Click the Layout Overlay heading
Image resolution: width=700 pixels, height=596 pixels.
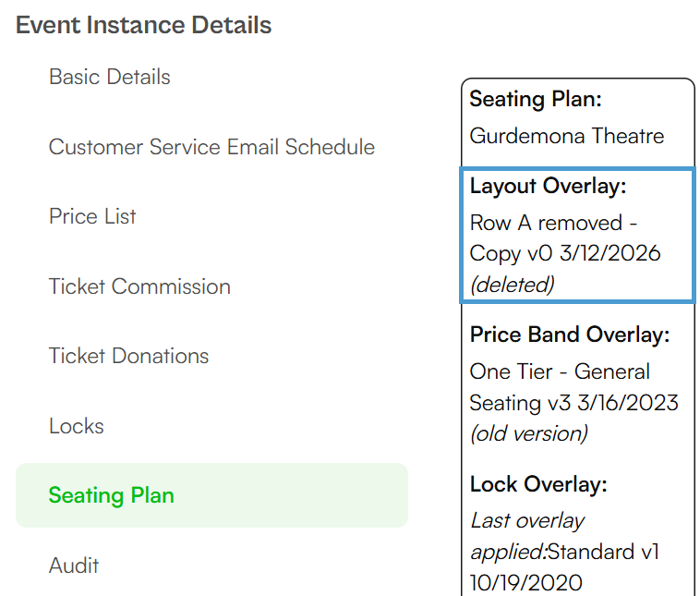pyautogui.click(x=549, y=187)
